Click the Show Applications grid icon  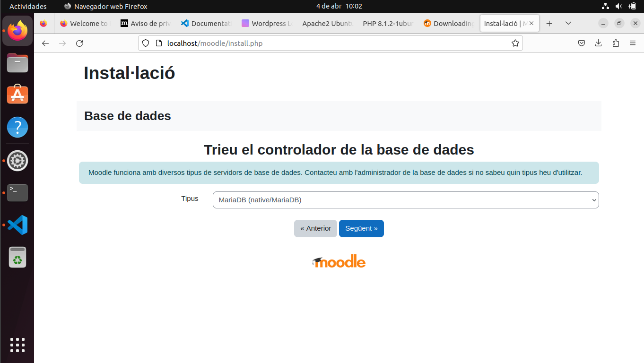click(17, 345)
